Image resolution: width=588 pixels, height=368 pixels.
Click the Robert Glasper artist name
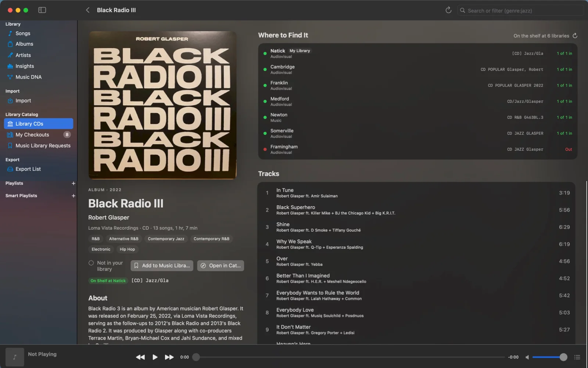109,217
